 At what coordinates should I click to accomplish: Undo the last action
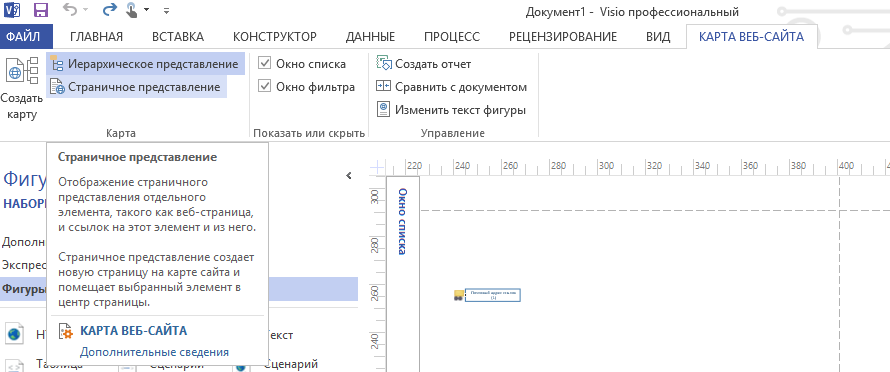pos(70,10)
